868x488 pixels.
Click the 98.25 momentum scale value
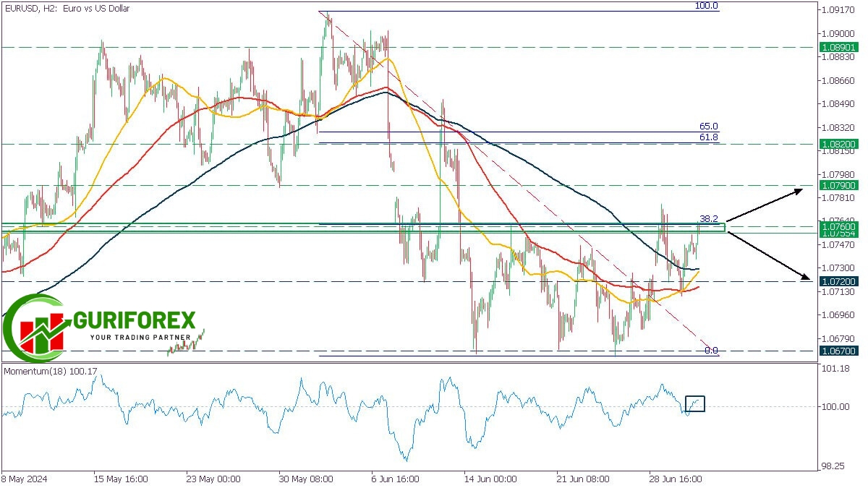coord(833,467)
